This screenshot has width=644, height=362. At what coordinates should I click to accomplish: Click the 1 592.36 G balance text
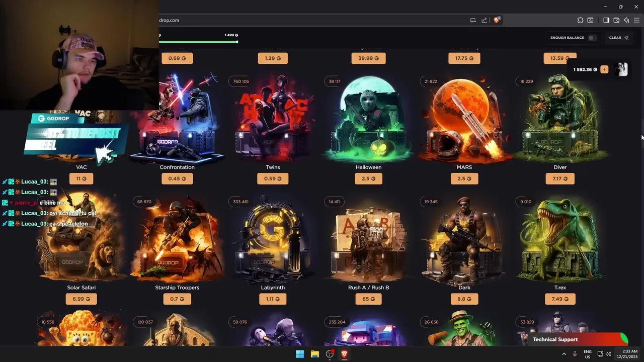pyautogui.click(x=585, y=69)
